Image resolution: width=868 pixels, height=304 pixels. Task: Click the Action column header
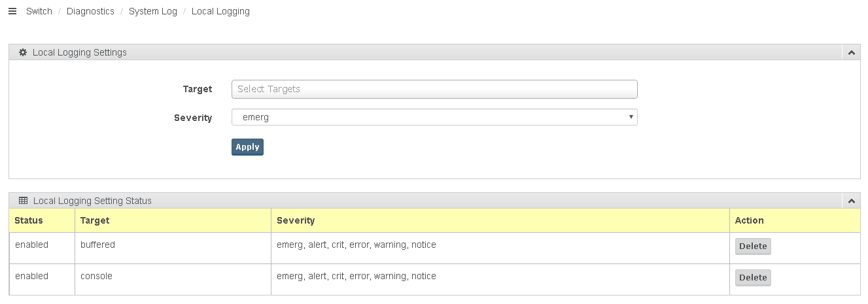(749, 220)
